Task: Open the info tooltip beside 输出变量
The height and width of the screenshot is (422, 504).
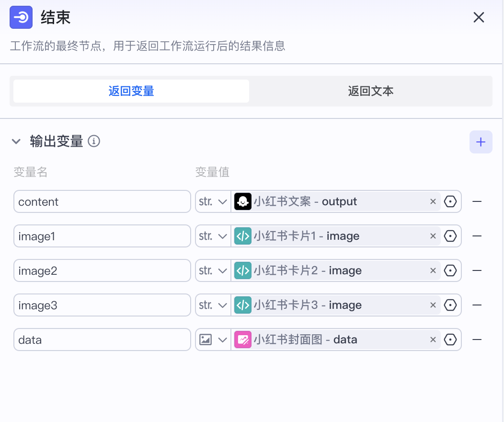Action: 94,141
